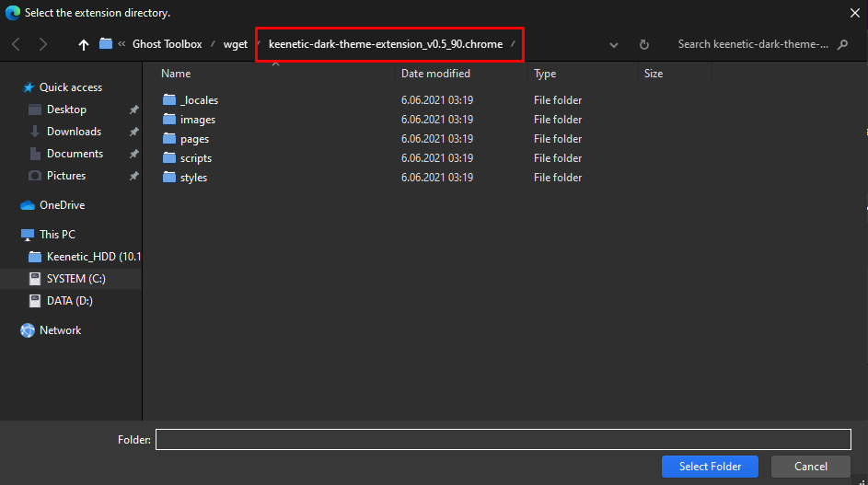
Task: Sort by the Type column header
Action: [x=545, y=74]
